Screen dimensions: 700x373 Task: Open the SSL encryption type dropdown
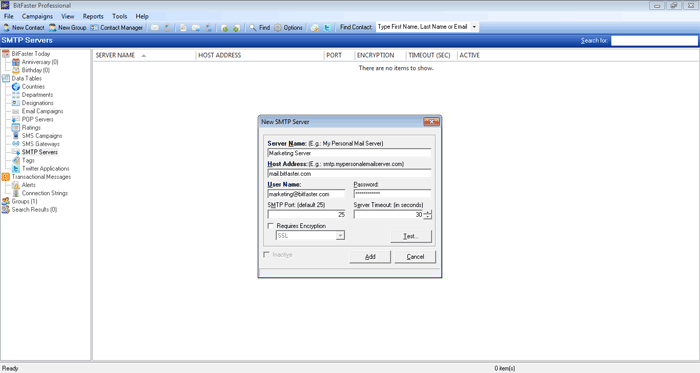coord(340,236)
